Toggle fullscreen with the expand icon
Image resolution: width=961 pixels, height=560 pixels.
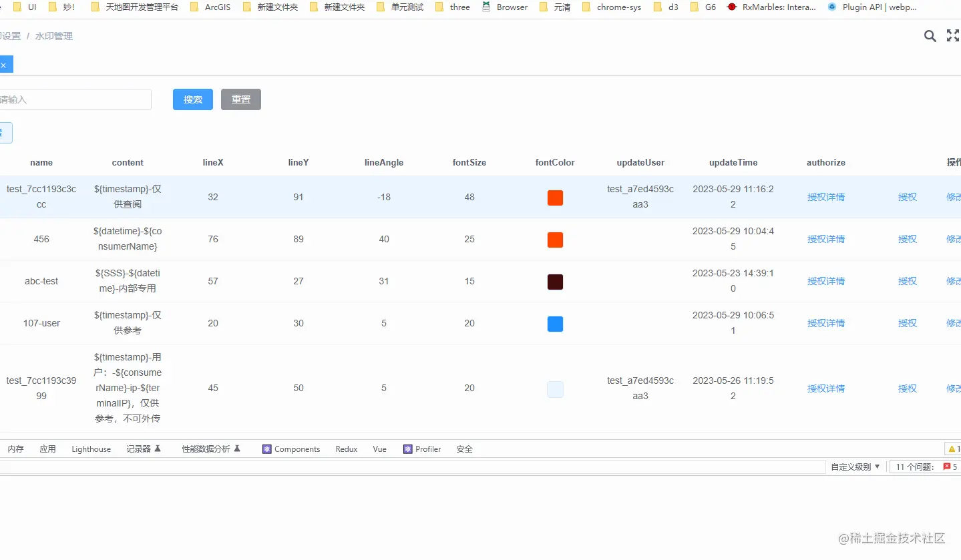(954, 36)
